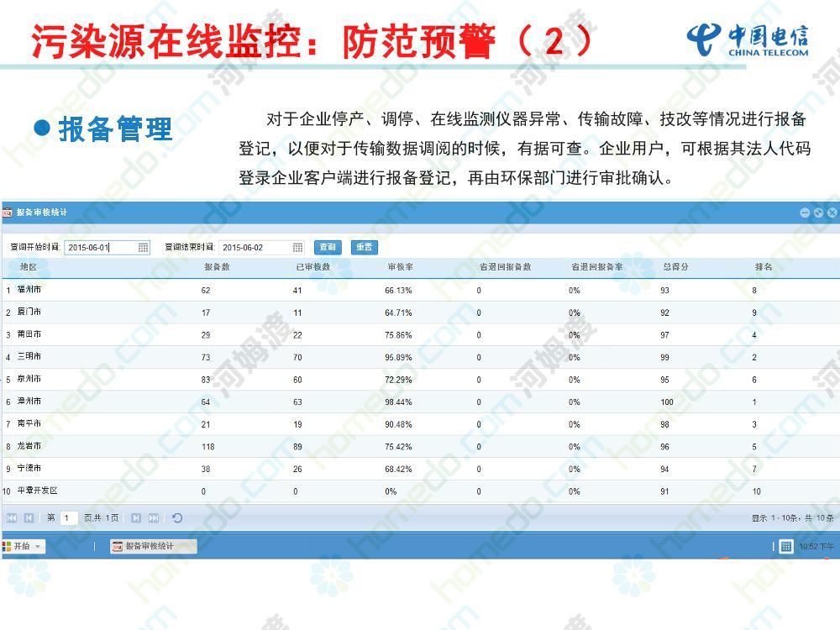Select the 报备审核统计 taskbar tab

tap(153, 546)
